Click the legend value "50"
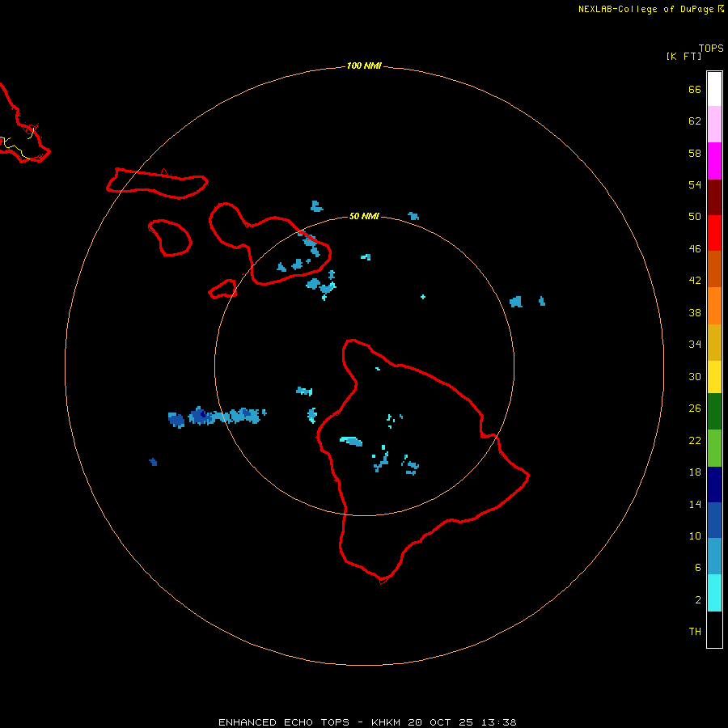 click(695, 217)
